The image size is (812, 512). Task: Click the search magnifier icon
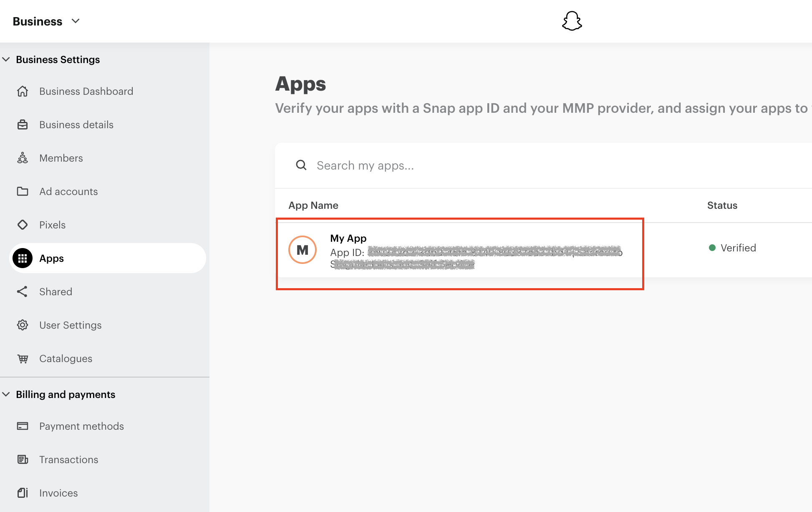pyautogui.click(x=301, y=165)
